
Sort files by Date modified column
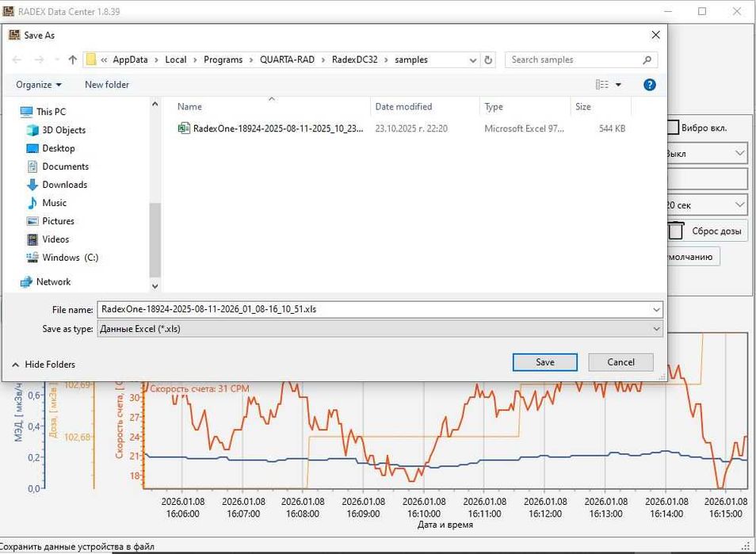pos(425,106)
